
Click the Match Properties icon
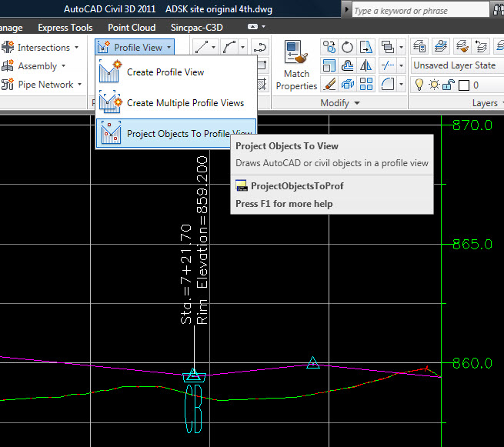coord(295,52)
